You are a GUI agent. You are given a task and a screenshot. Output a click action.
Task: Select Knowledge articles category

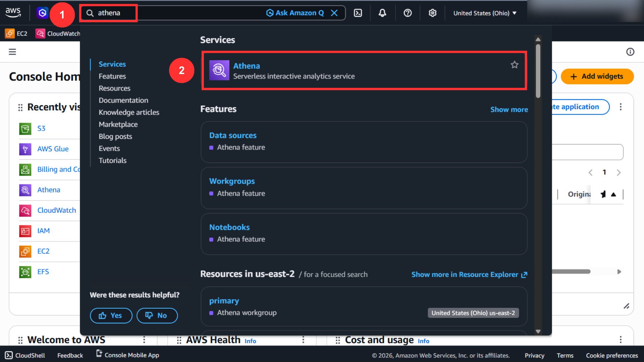(x=129, y=112)
